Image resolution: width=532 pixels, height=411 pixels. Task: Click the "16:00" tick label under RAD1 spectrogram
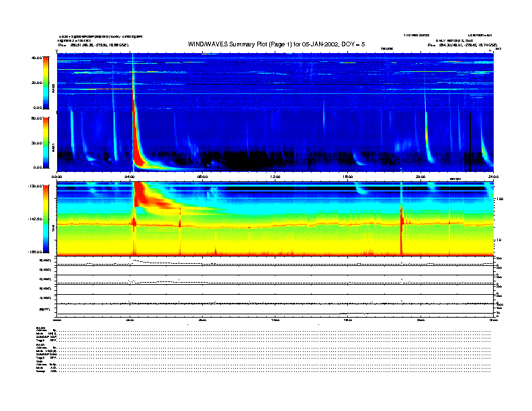click(348, 177)
